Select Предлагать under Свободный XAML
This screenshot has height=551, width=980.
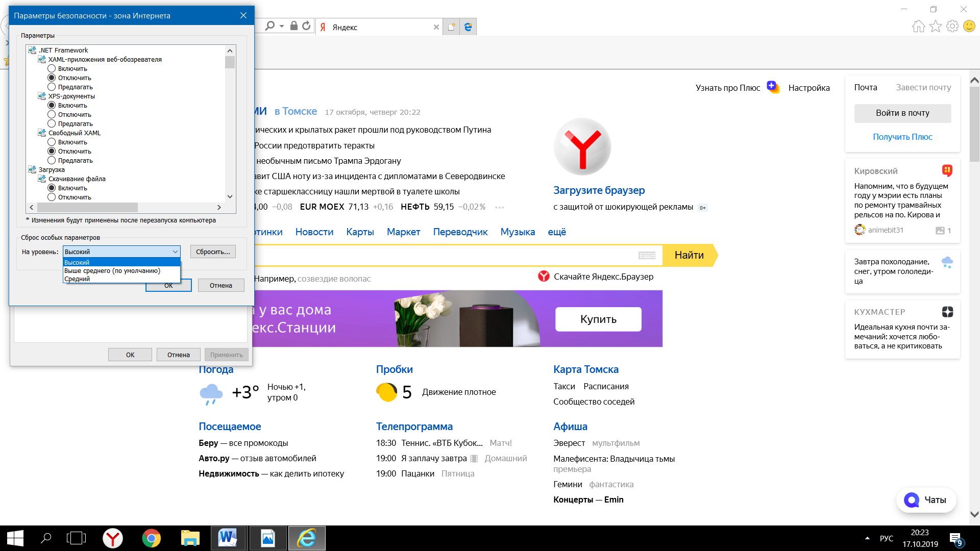[52, 160]
